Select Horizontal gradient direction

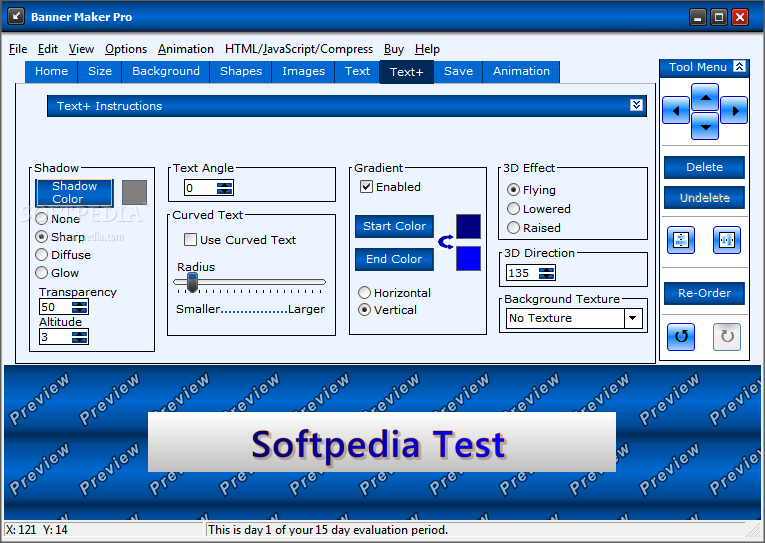tap(364, 292)
